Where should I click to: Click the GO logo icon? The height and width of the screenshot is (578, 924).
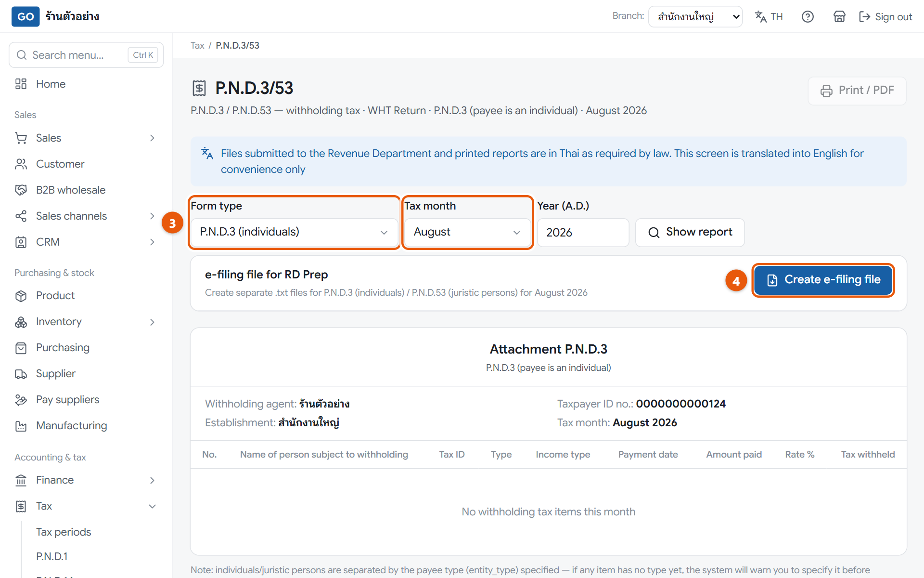tap(26, 16)
